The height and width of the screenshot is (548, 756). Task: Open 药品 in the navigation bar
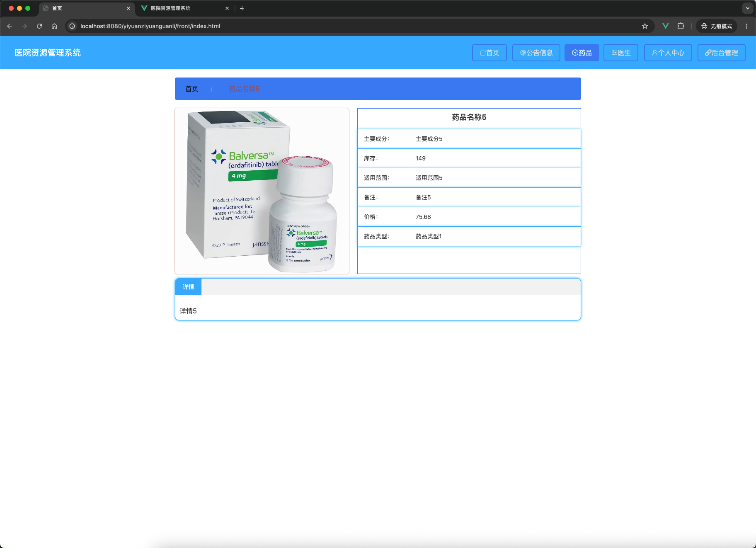coord(582,53)
